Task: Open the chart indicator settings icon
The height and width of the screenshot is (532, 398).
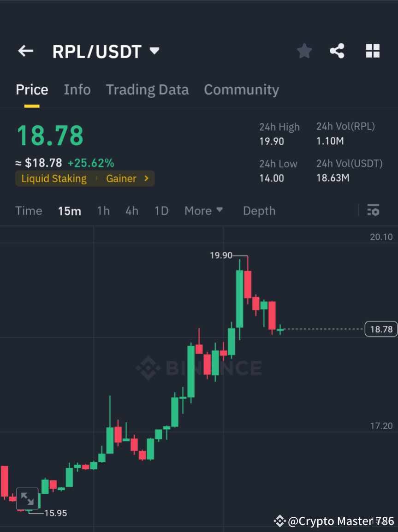Action: (373, 210)
